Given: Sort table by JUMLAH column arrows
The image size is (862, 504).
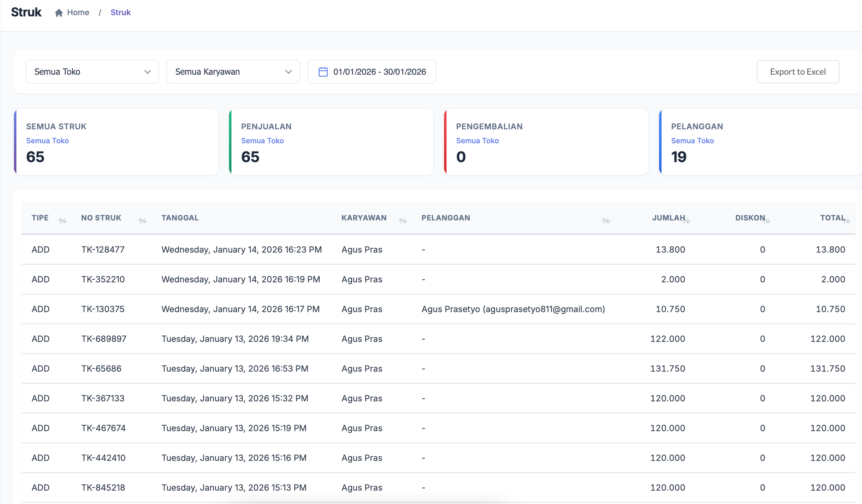Looking at the screenshot, I should point(686,221).
